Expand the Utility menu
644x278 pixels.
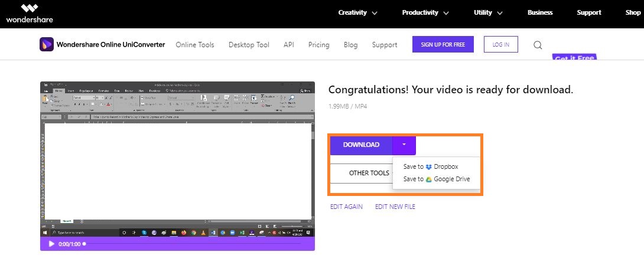point(488,13)
